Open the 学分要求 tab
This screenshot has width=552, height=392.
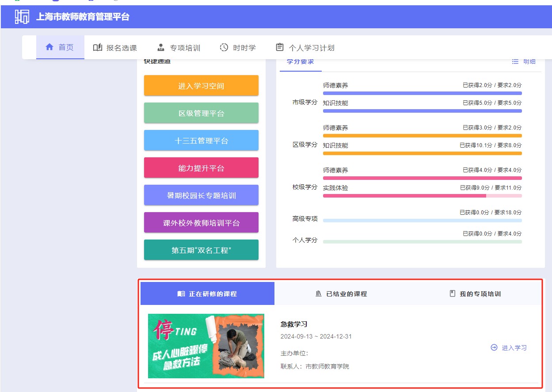pos(301,62)
